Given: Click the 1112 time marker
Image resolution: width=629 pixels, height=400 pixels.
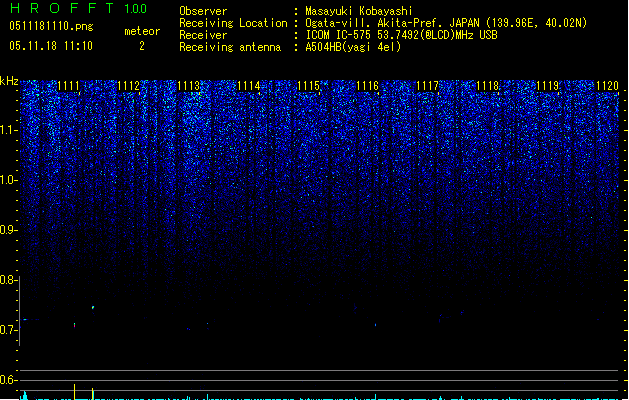Looking at the screenshot, I should [x=128, y=86].
